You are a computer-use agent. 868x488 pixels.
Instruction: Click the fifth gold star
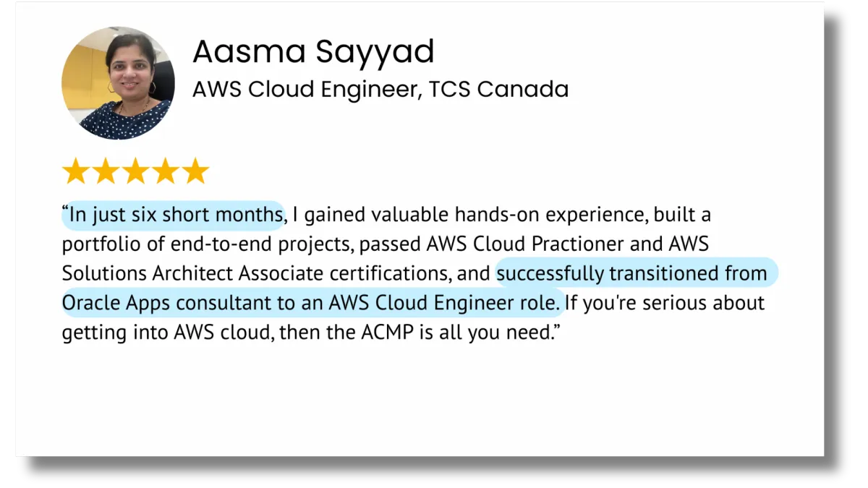click(x=195, y=172)
